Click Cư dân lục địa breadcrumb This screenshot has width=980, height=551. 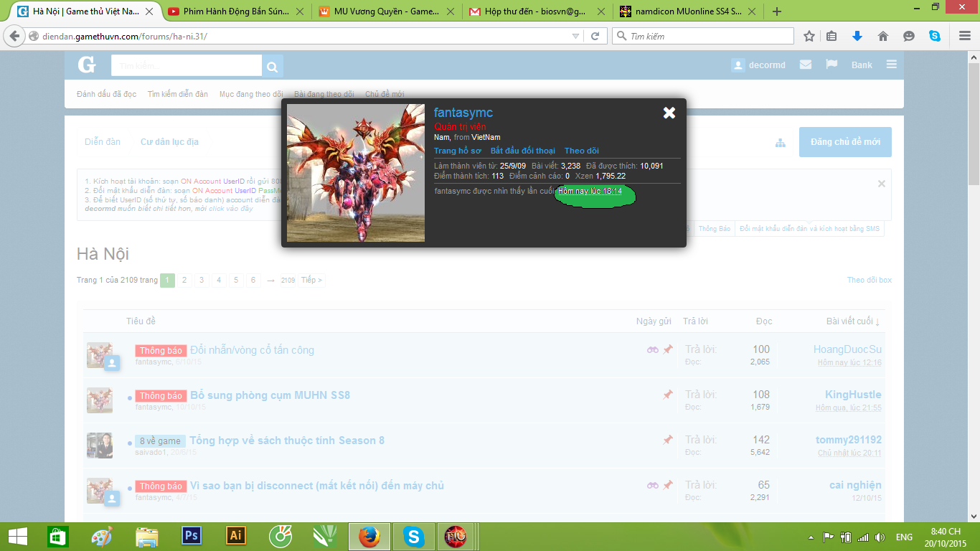click(169, 142)
